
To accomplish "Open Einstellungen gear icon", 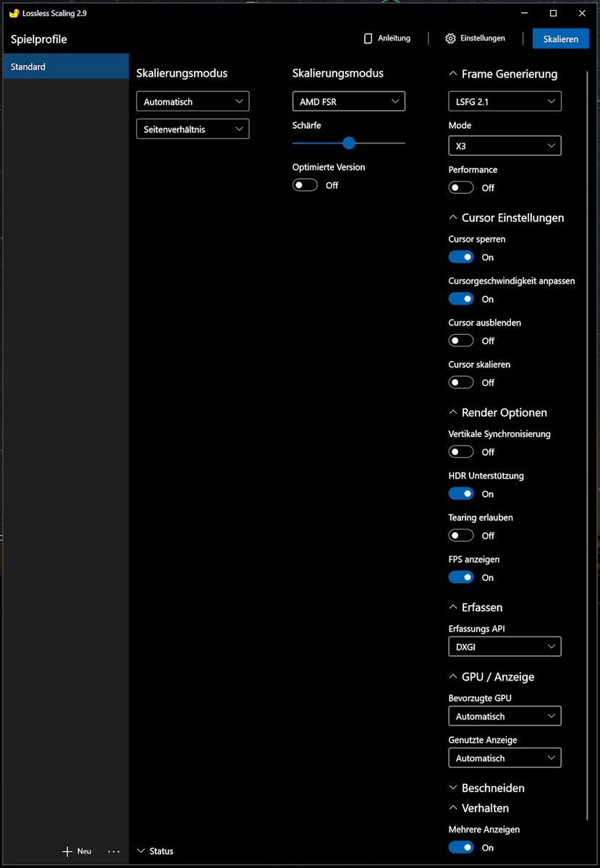I will (x=450, y=38).
